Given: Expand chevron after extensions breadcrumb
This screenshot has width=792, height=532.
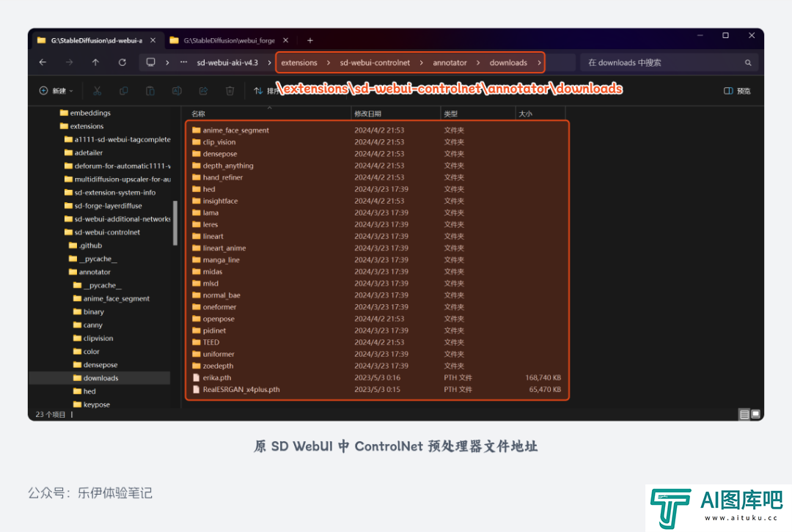Looking at the screenshot, I should (329, 62).
